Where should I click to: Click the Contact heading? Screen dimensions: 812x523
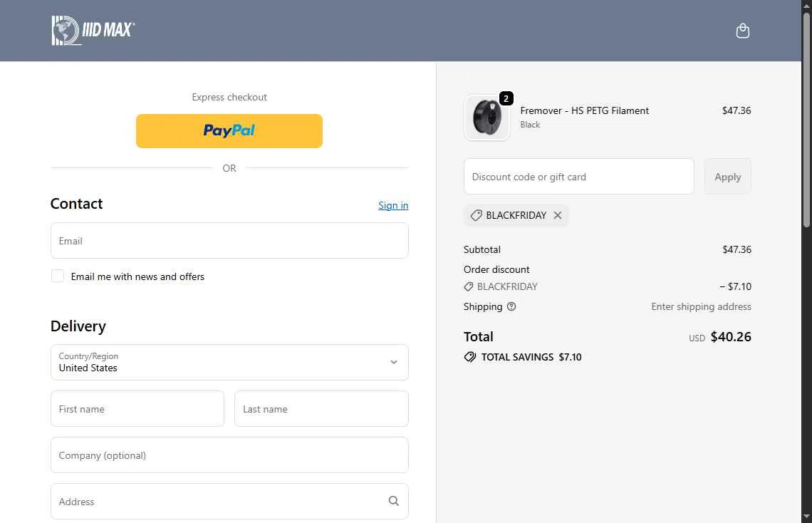77,204
